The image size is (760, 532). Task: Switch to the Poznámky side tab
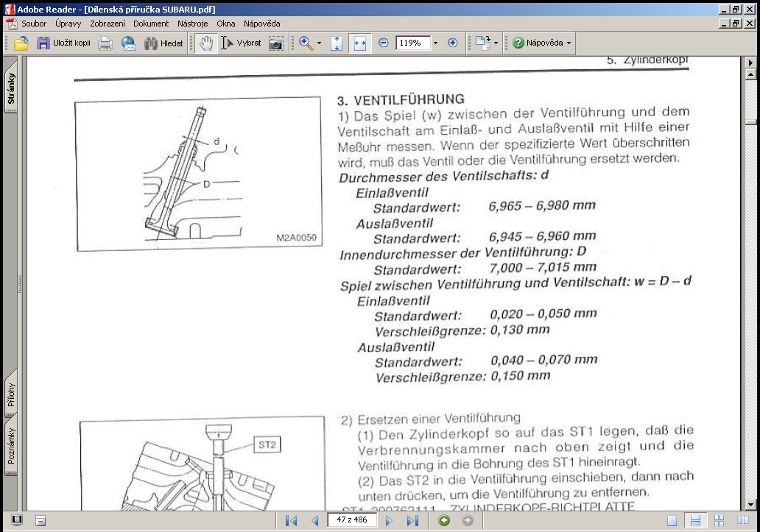(10, 446)
